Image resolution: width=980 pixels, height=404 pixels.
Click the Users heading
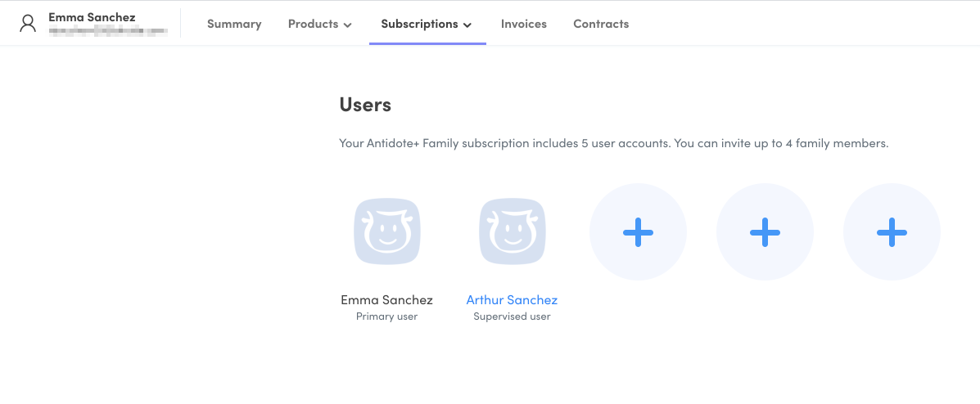[365, 105]
